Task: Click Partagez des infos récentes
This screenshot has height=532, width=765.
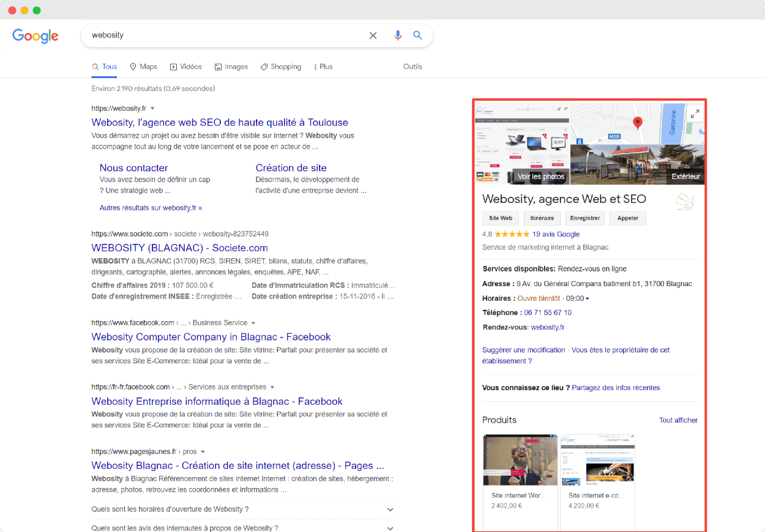Action: pos(616,388)
